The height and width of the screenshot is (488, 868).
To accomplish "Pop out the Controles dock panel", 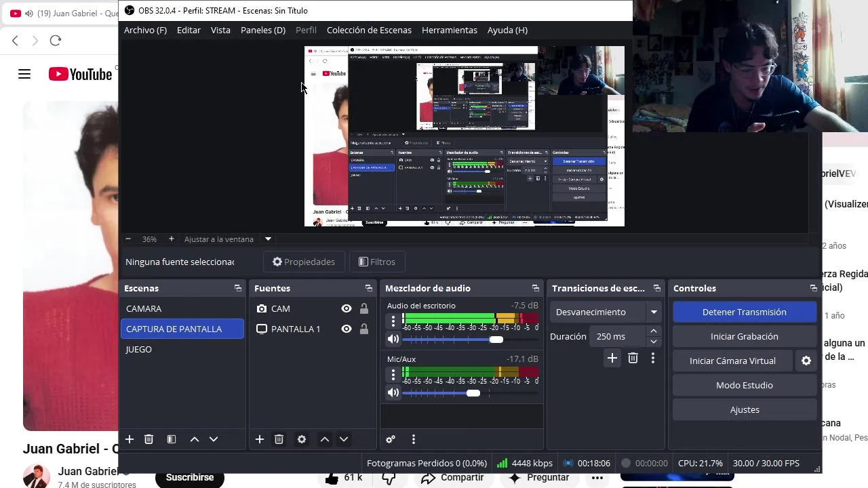I will click(814, 288).
